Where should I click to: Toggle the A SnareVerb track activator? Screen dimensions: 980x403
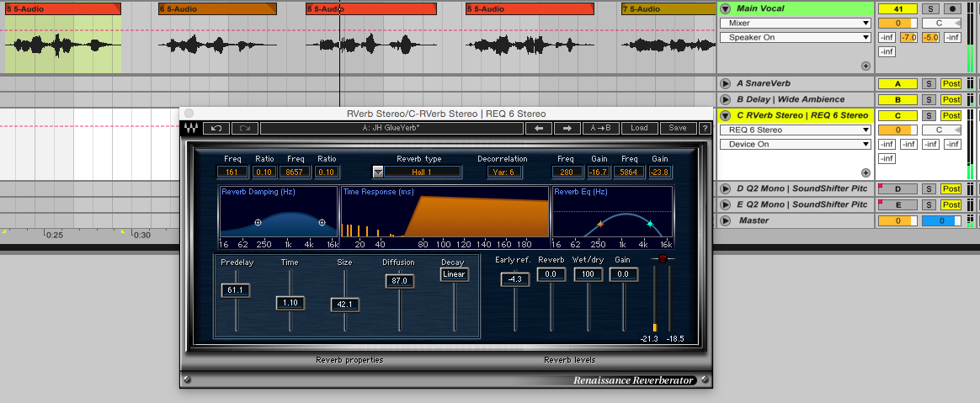click(897, 84)
